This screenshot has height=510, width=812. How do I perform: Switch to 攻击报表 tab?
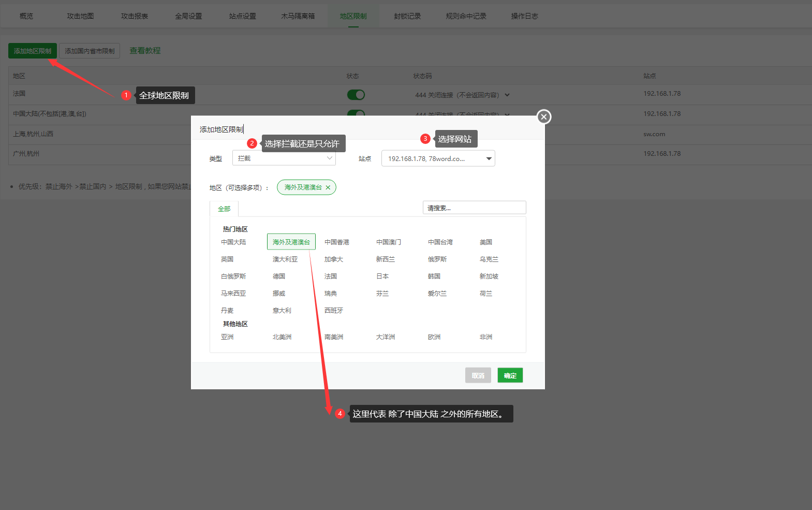click(135, 16)
